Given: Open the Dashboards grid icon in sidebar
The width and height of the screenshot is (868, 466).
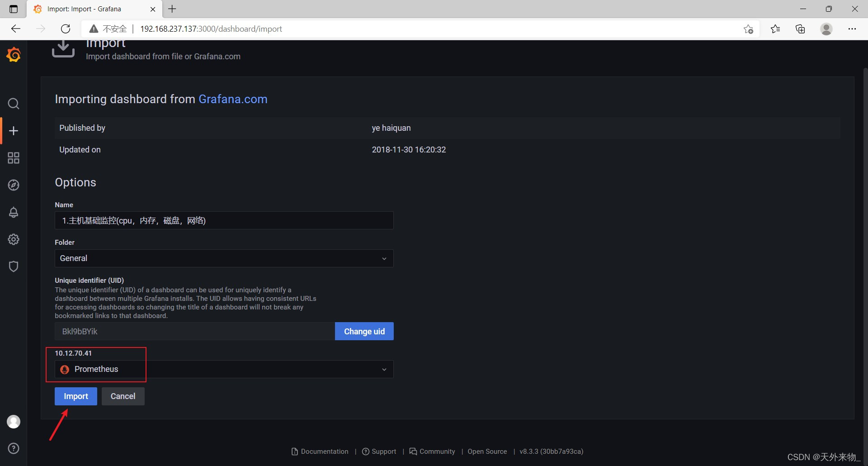Looking at the screenshot, I should click(14, 158).
